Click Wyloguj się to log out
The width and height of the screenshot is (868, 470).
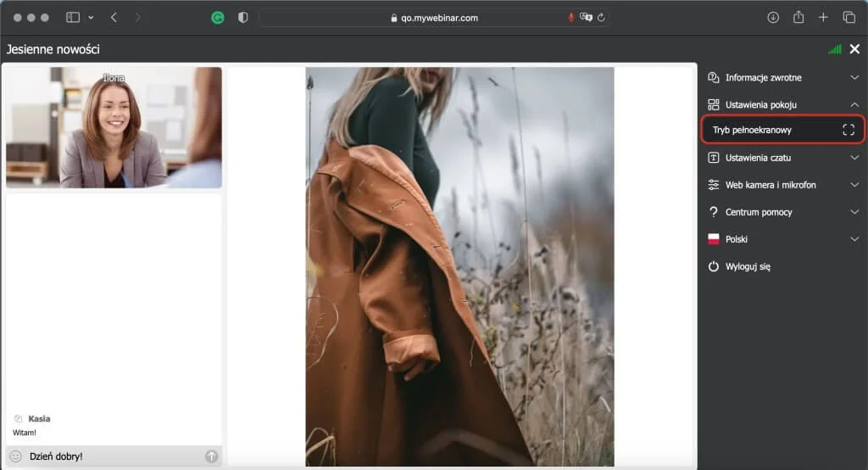748,266
